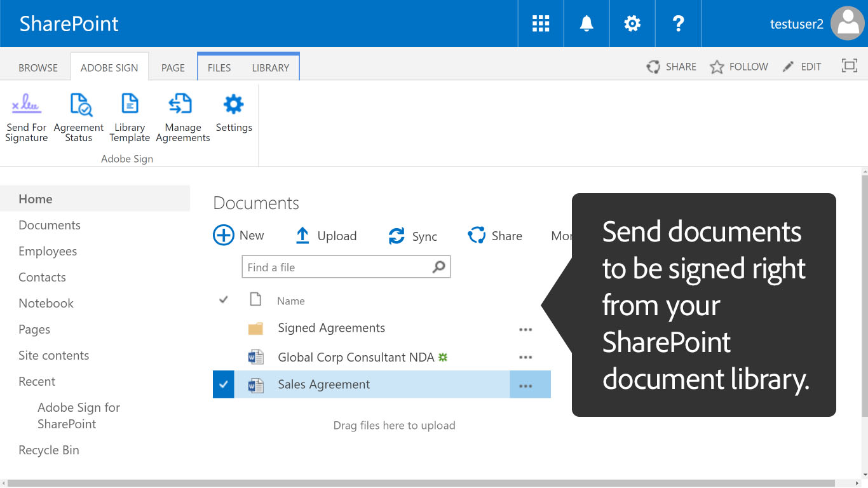Sort by the Name column header
This screenshot has height=488, width=868.
pos(291,301)
